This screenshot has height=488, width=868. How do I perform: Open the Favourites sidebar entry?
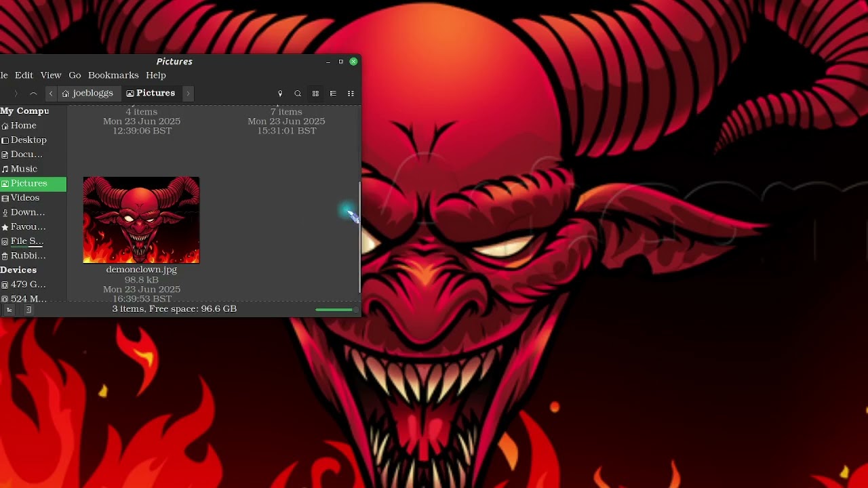(33, 227)
